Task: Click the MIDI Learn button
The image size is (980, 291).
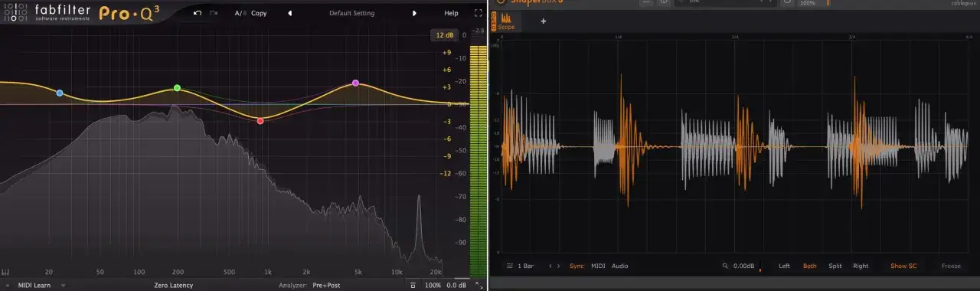Action: 34,286
